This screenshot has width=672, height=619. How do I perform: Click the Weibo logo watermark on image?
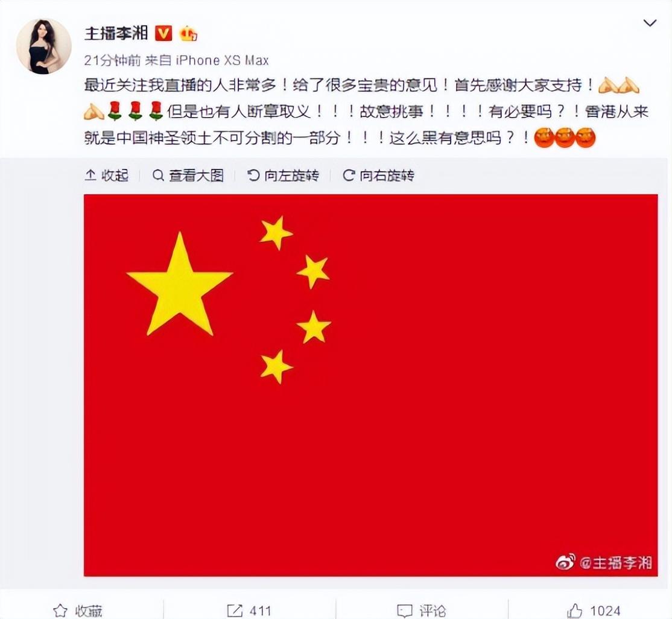[565, 562]
